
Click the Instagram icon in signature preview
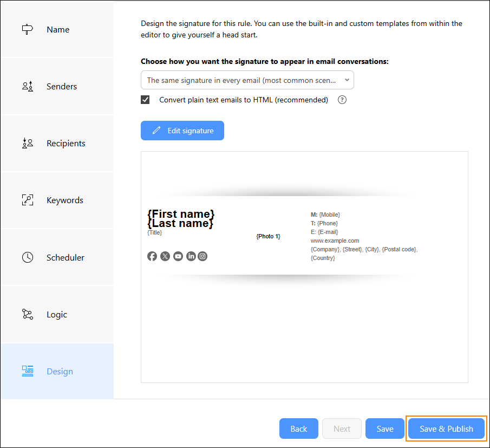pyautogui.click(x=202, y=256)
